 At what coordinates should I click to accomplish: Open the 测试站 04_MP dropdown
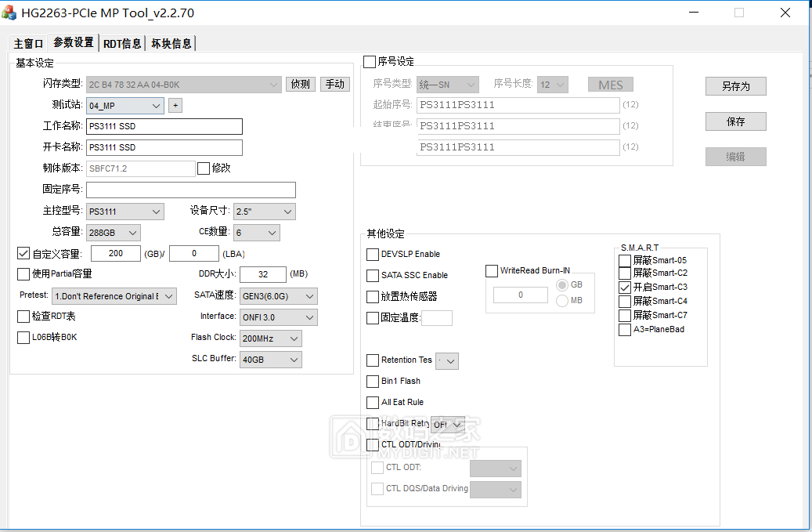tap(125, 106)
